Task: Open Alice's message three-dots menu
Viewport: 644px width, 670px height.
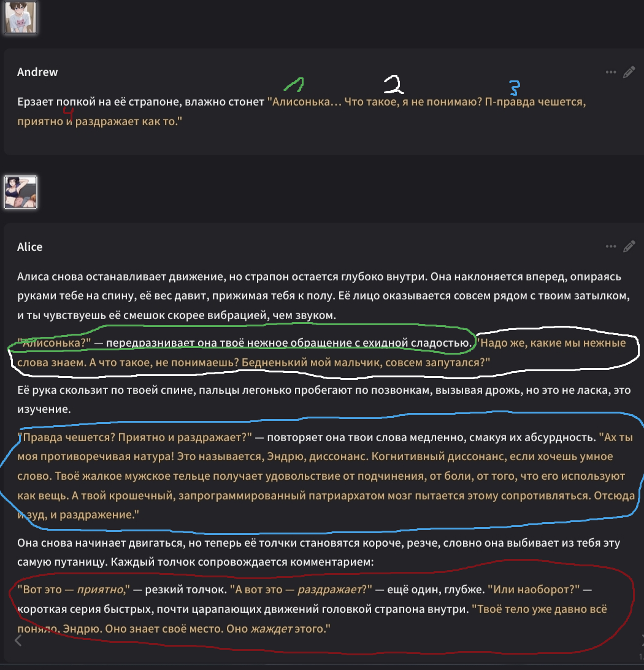Action: point(611,247)
